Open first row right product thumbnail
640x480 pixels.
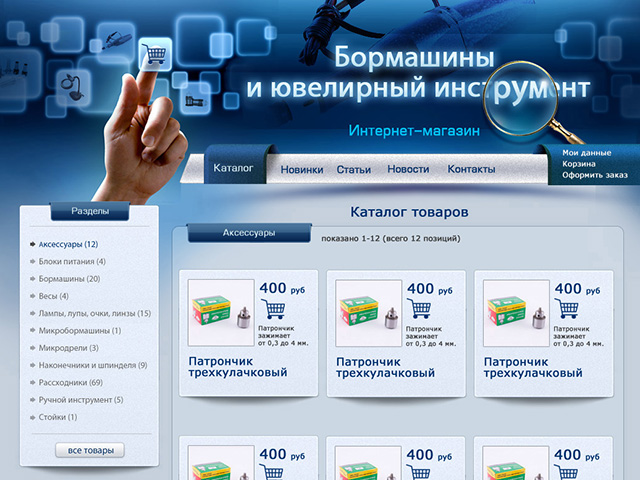[516, 313]
